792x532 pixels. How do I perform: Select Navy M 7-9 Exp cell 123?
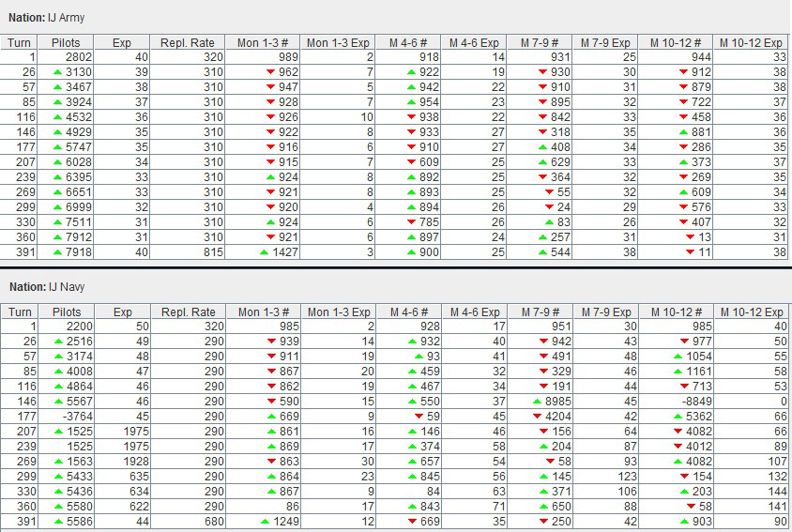coord(606,477)
